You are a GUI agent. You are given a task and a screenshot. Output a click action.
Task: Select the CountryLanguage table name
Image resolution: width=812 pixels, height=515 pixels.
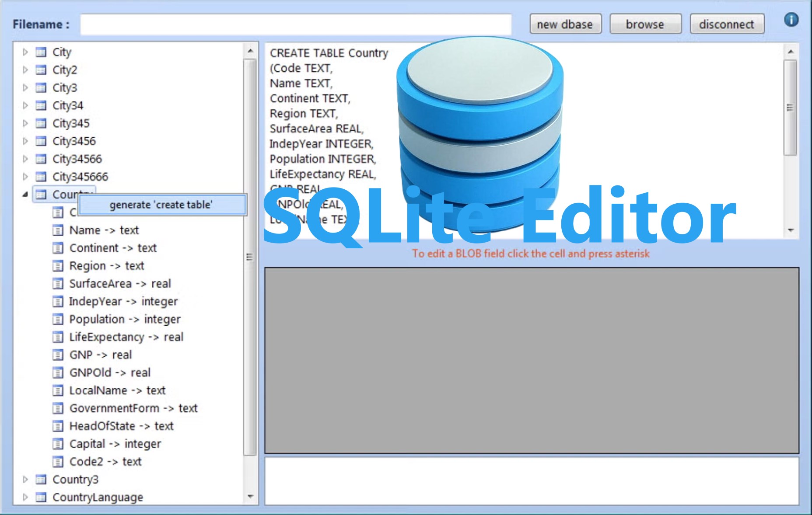(x=98, y=497)
